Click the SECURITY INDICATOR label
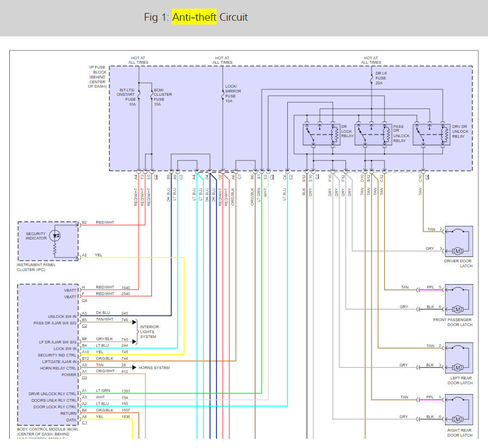Image resolution: width=488 pixels, height=448 pixels. click(36, 236)
